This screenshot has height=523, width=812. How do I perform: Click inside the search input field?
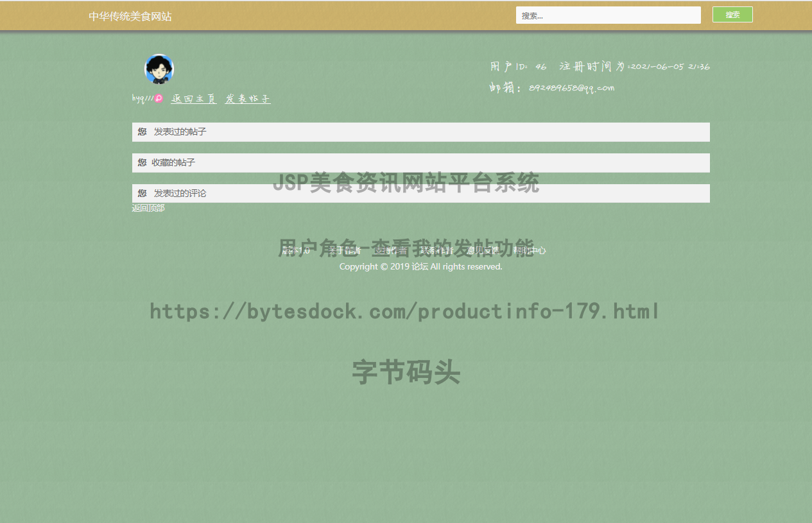click(607, 14)
